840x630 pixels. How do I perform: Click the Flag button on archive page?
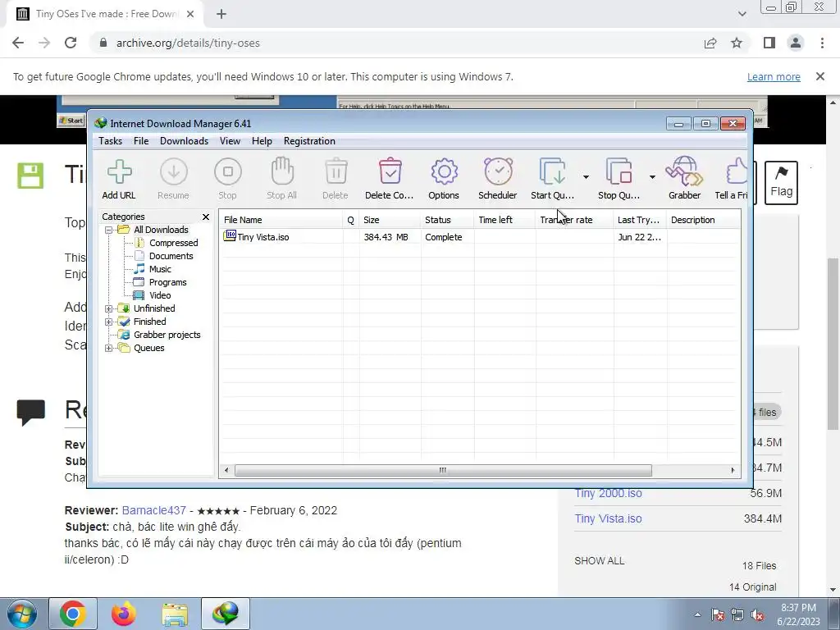click(x=781, y=182)
